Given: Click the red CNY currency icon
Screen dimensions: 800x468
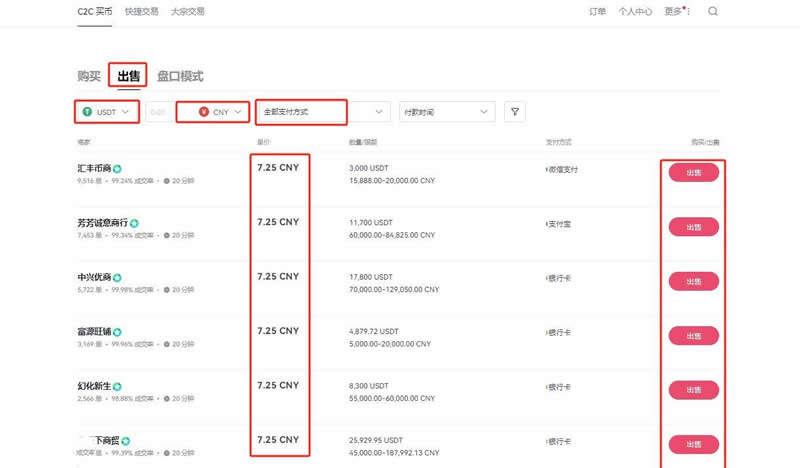Looking at the screenshot, I should coord(204,112).
